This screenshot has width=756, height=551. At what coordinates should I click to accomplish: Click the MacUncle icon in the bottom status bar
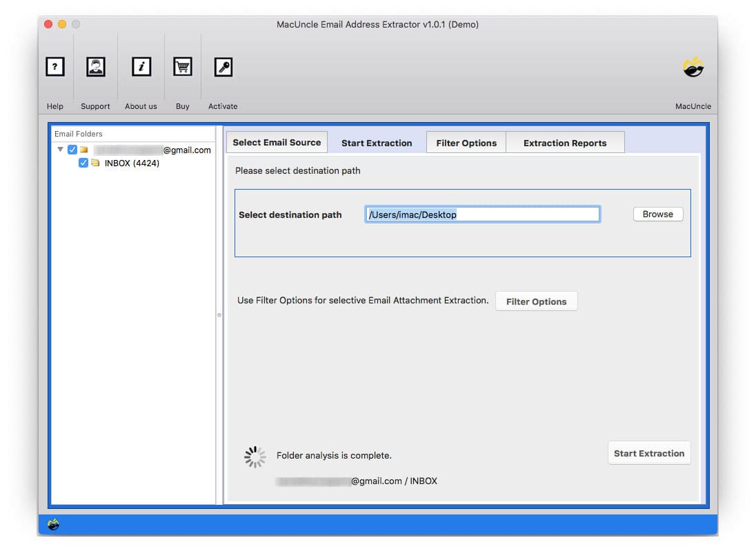[x=54, y=525]
